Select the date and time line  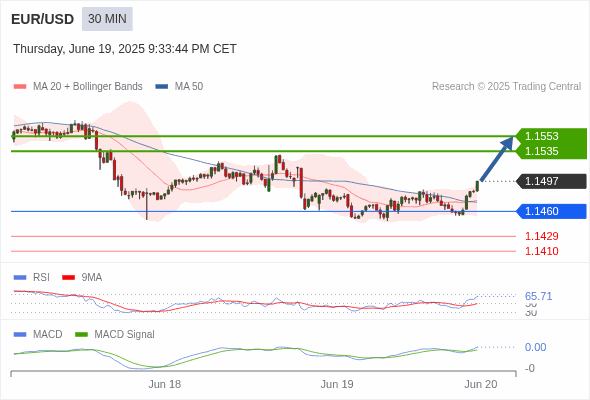(x=125, y=49)
